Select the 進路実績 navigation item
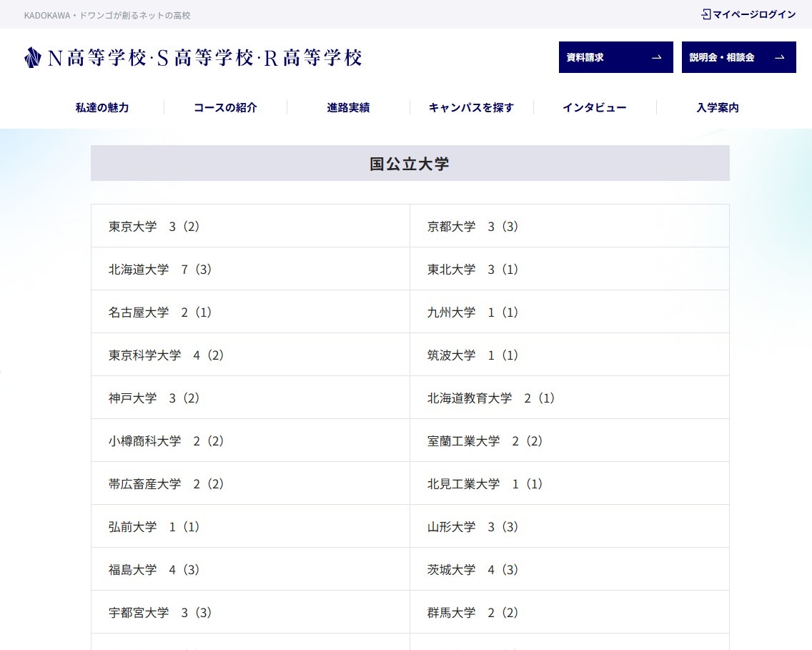This screenshot has width=812, height=650. click(347, 107)
